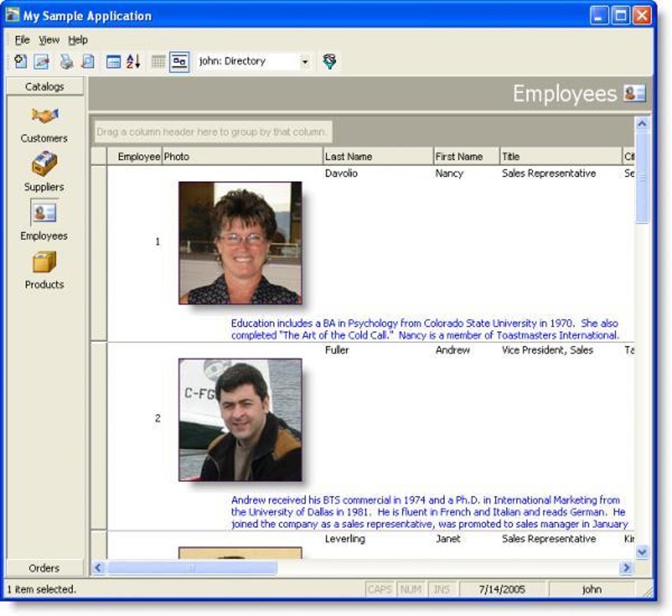Click the "Janet" first name cell

click(x=448, y=538)
